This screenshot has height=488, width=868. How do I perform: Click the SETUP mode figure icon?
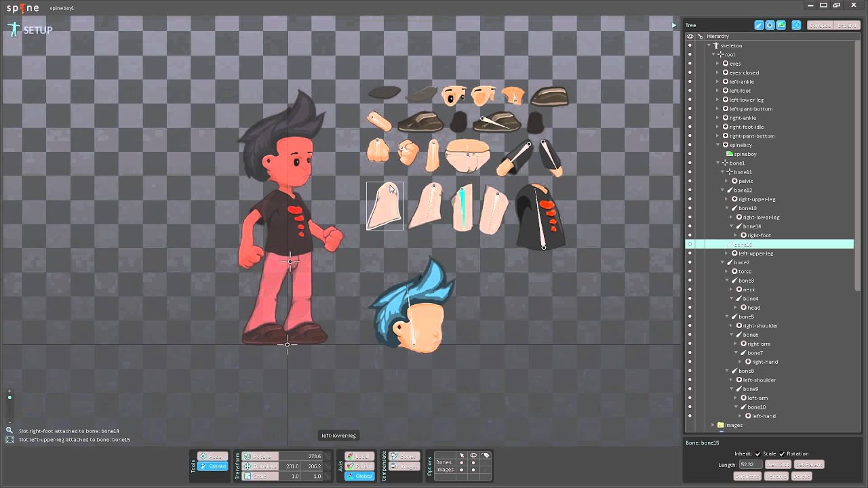click(x=14, y=30)
